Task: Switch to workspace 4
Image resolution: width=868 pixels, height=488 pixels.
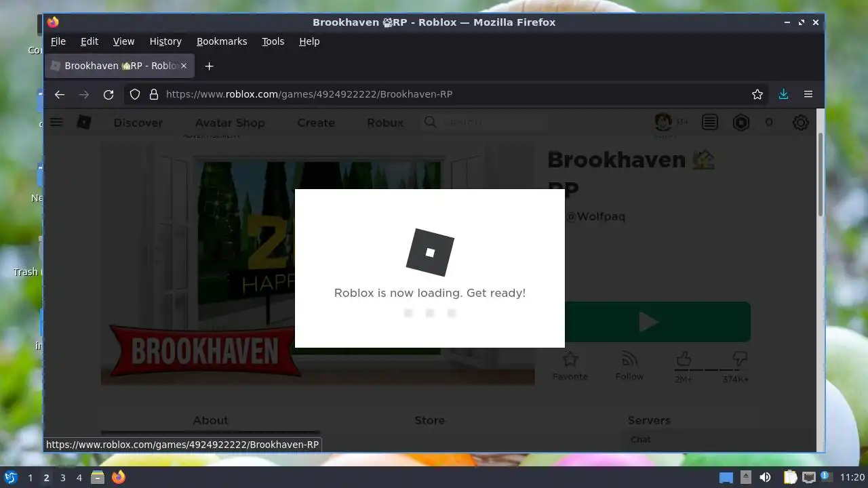Action: (x=79, y=478)
